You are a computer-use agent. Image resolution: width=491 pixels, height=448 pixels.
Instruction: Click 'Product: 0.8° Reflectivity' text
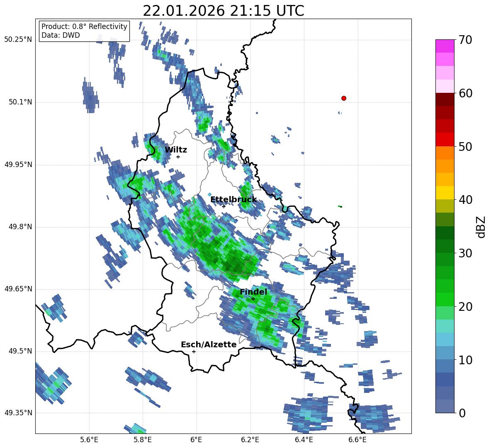[84, 26]
